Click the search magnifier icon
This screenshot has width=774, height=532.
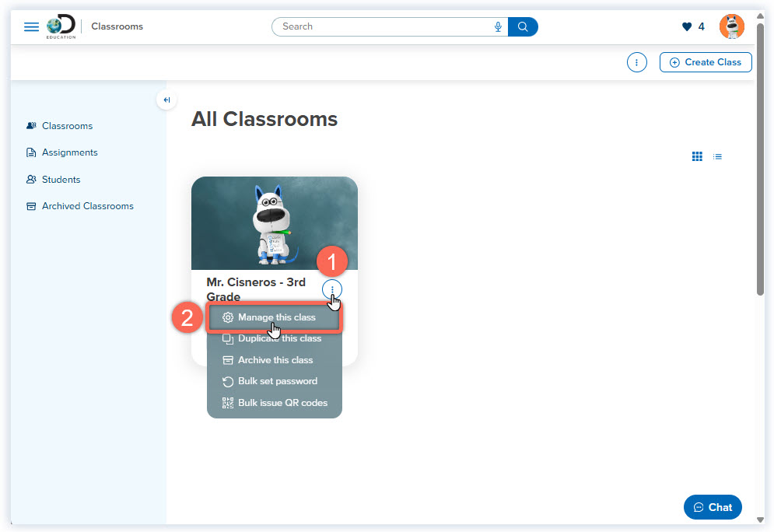tap(522, 26)
